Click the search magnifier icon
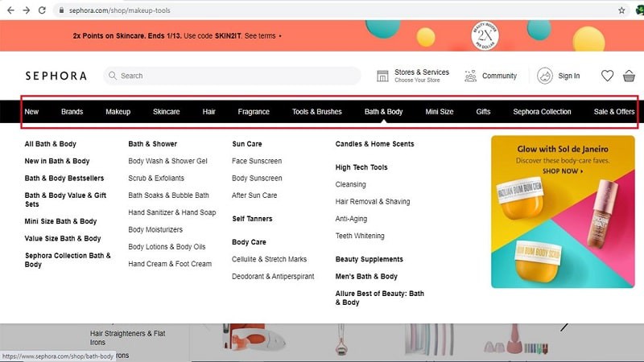 point(112,76)
